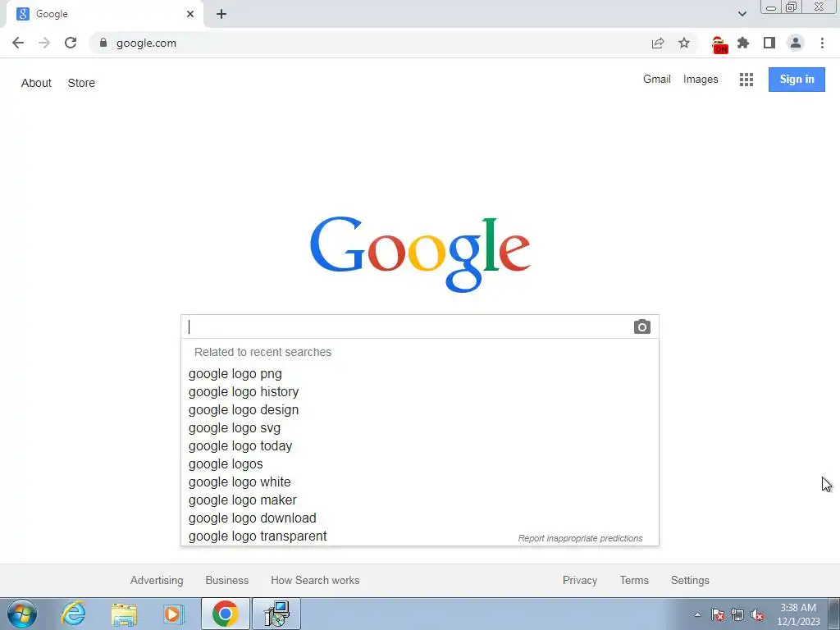The height and width of the screenshot is (630, 840).
Task: Open the Windows Start menu
Action: click(22, 614)
